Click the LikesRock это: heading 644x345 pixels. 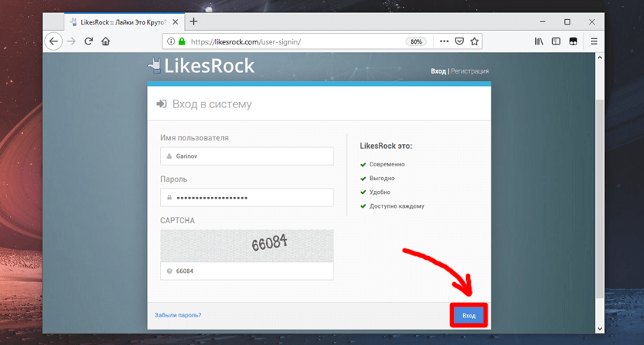[x=386, y=146]
